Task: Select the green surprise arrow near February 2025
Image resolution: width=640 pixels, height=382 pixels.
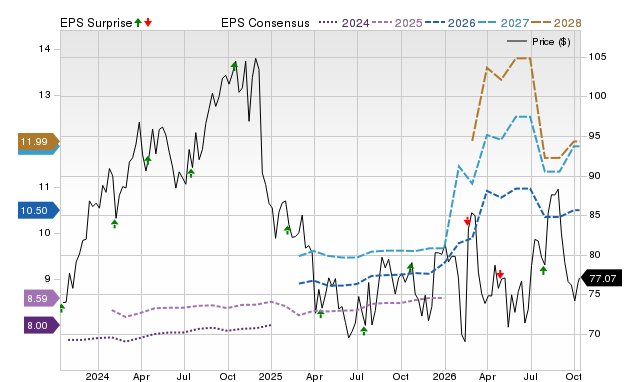Action: (x=287, y=230)
